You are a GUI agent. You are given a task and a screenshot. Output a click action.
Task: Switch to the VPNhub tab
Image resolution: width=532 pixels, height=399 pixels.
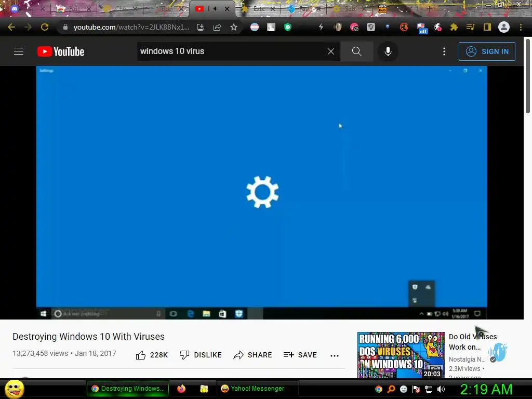tap(382, 8)
